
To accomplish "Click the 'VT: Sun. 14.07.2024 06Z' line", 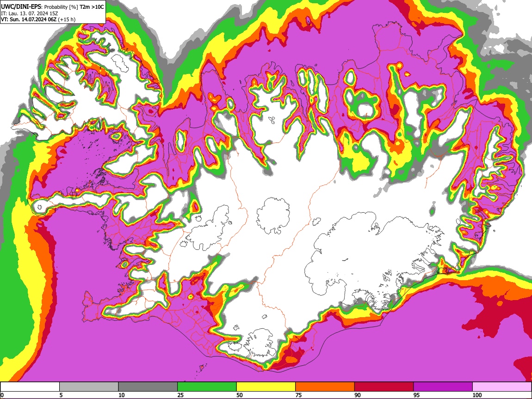I will [x=29, y=19].
